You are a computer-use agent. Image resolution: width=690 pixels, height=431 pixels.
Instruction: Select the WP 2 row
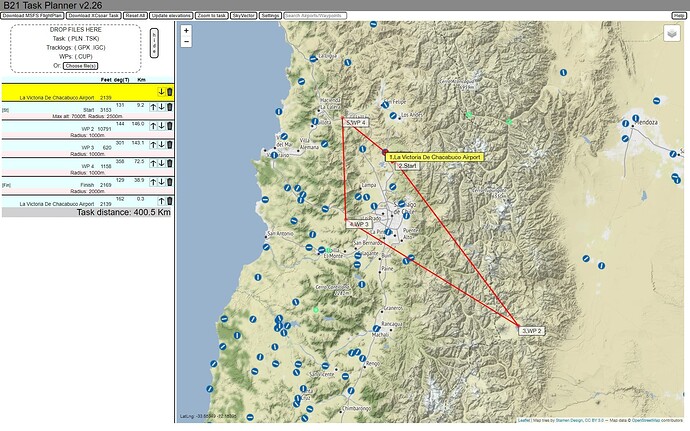point(88,127)
